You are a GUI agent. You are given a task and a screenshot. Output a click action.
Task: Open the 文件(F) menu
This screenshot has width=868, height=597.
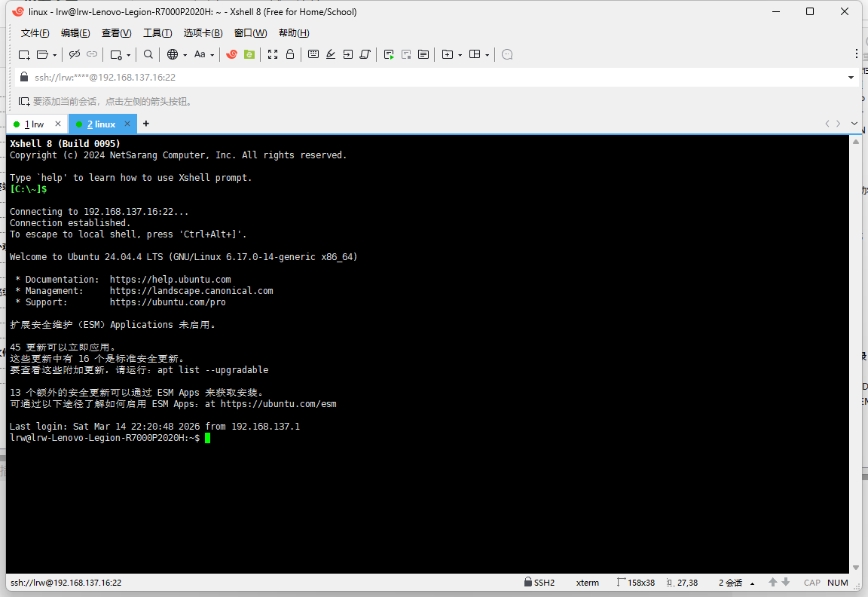[35, 33]
